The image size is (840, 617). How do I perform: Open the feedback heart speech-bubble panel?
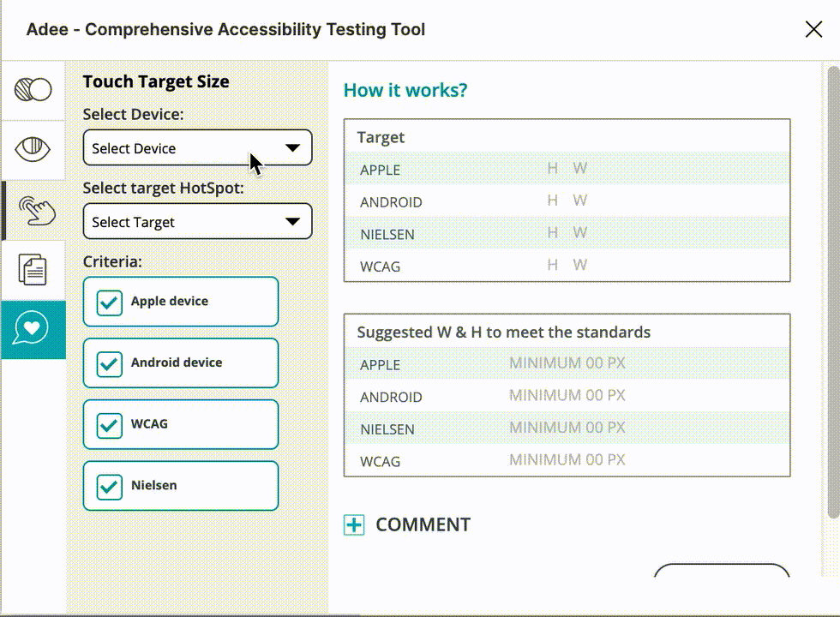[x=33, y=329]
